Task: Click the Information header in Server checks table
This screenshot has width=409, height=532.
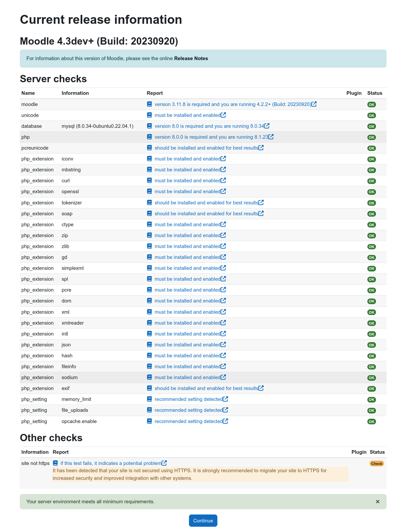Action: [75, 93]
